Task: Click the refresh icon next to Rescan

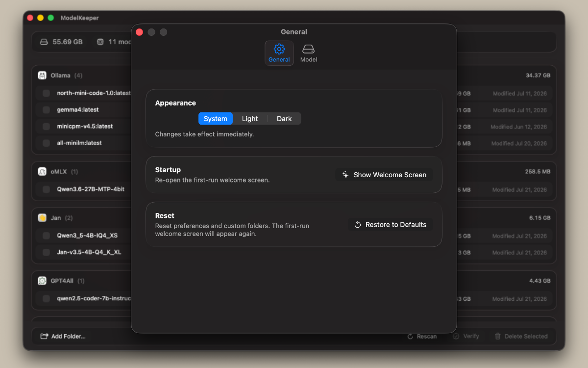Action: coord(411,337)
